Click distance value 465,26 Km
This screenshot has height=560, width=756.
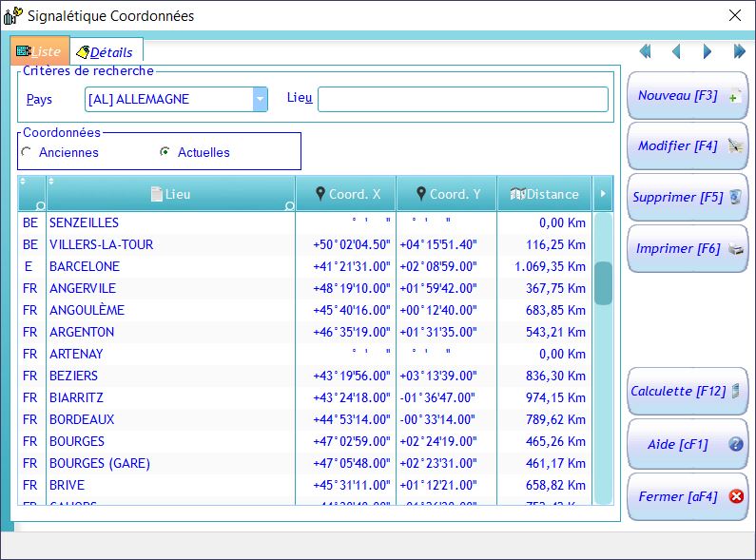pos(556,441)
